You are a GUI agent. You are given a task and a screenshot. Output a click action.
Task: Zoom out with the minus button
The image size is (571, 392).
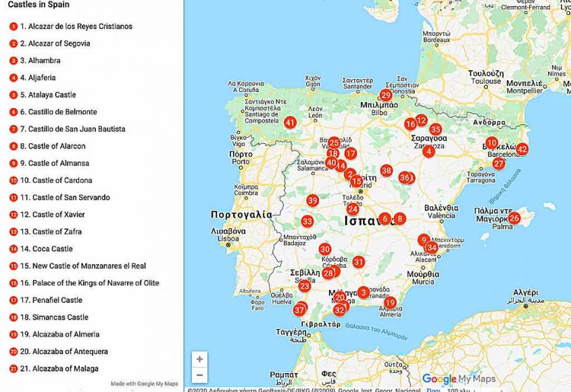pos(199,374)
